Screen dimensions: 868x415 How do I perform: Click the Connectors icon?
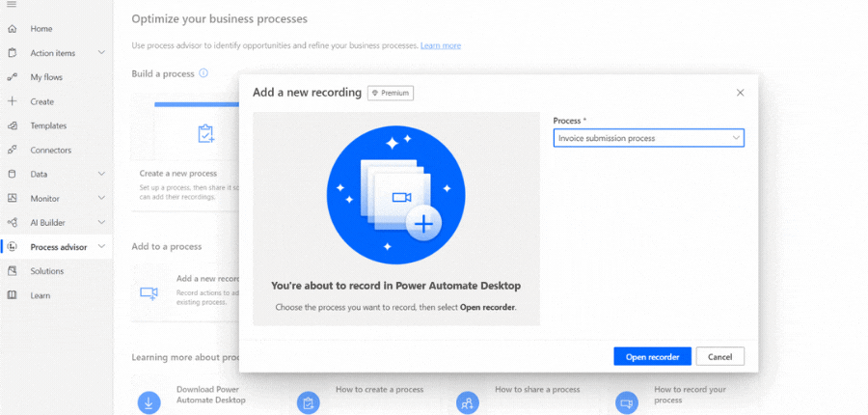[13, 151]
